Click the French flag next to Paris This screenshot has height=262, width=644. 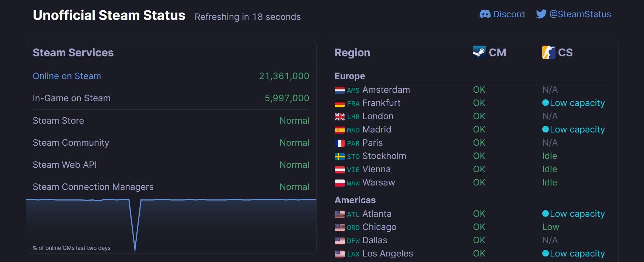pyautogui.click(x=340, y=142)
